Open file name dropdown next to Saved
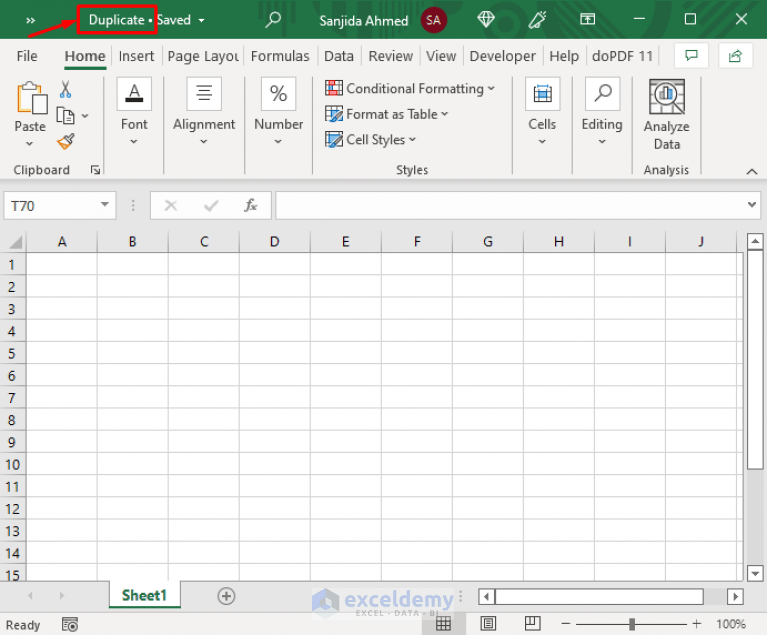The image size is (767, 635). point(201,21)
